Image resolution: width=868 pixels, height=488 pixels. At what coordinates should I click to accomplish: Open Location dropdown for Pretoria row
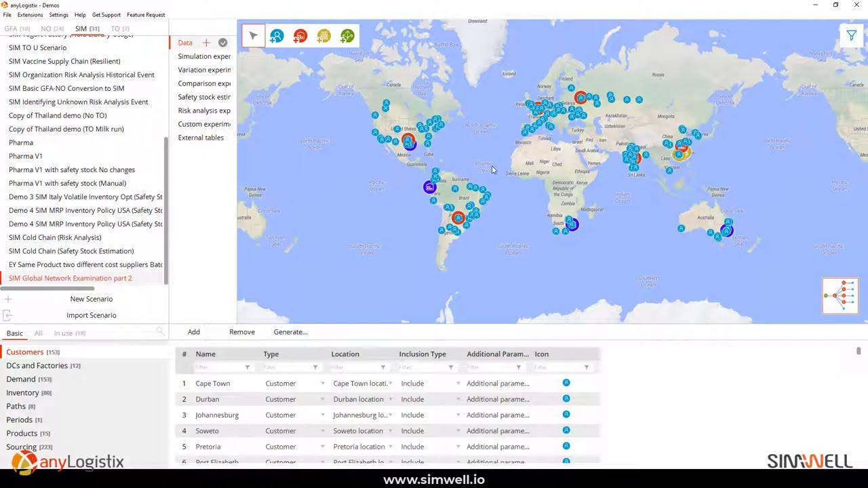391,447
